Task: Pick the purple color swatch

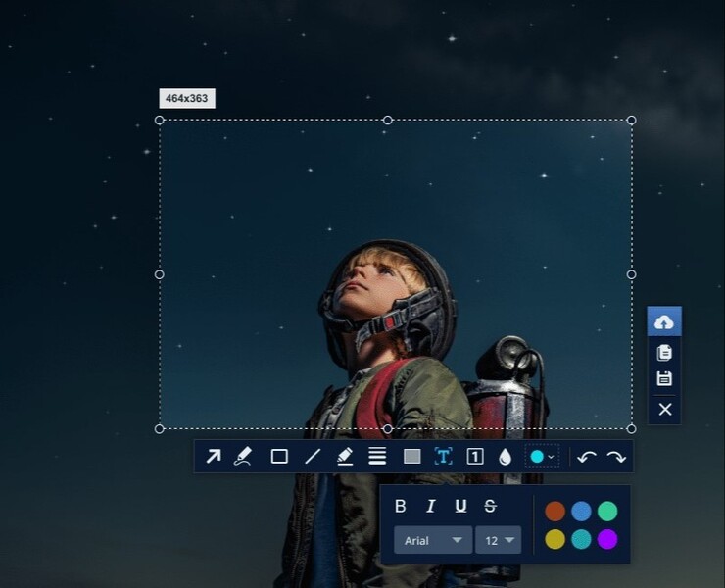Action: click(x=607, y=539)
